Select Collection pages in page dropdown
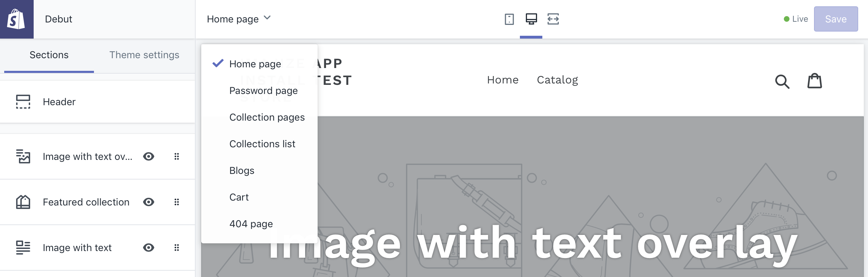868x277 pixels. click(x=267, y=117)
